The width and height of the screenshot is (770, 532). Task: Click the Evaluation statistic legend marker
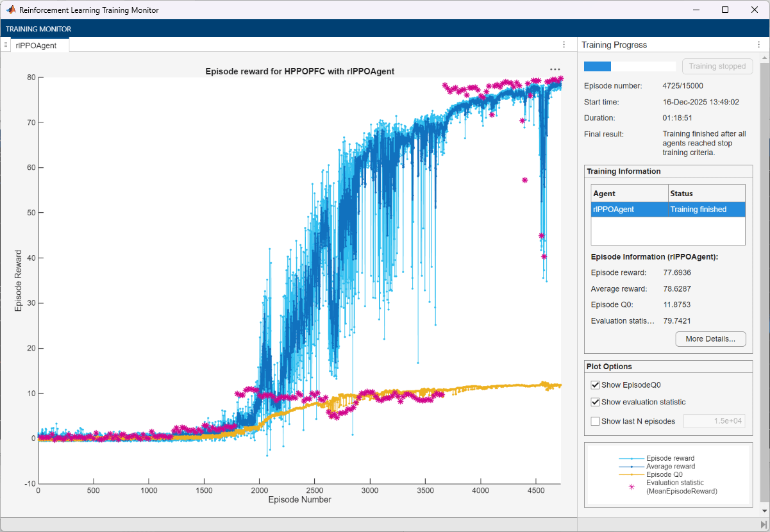pyautogui.click(x=632, y=487)
